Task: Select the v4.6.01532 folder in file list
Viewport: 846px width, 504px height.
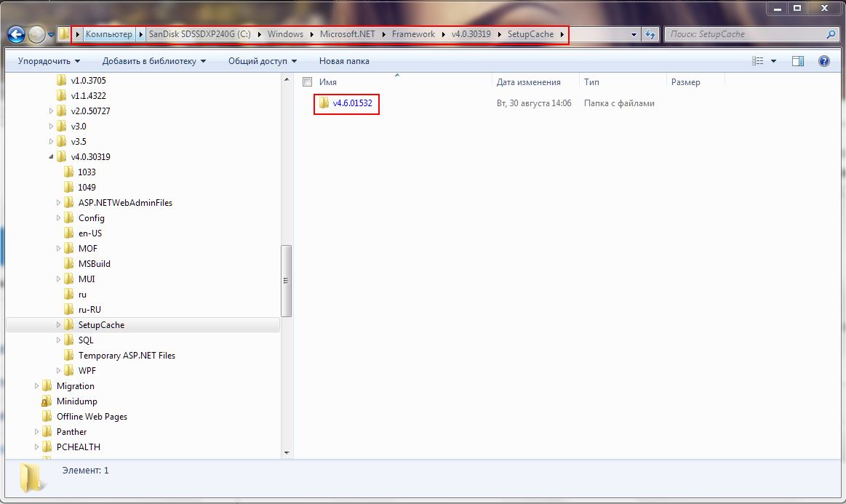Action: pos(352,103)
